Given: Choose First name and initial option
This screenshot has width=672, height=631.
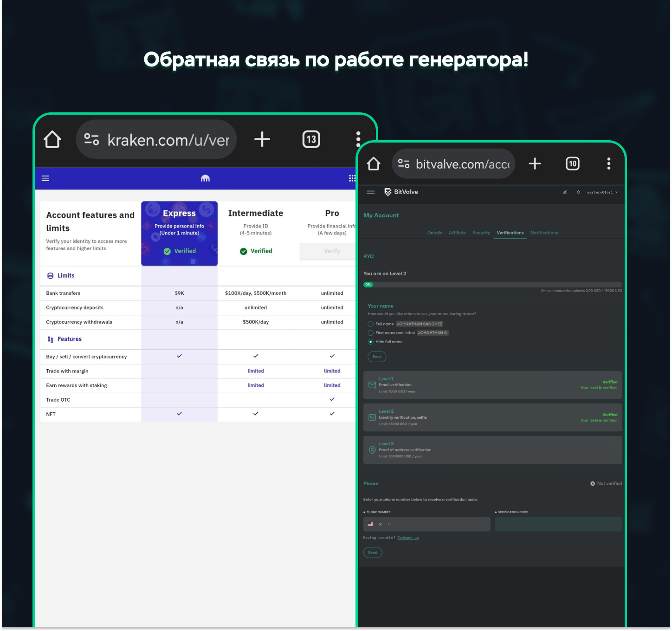Looking at the screenshot, I should click(371, 333).
